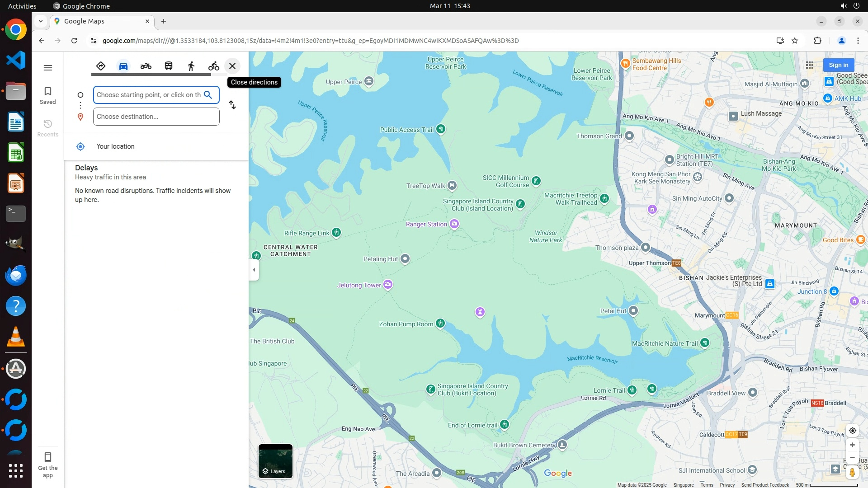Toggle the Layers satellite view thumbnail
868x488 pixels.
[x=275, y=461]
